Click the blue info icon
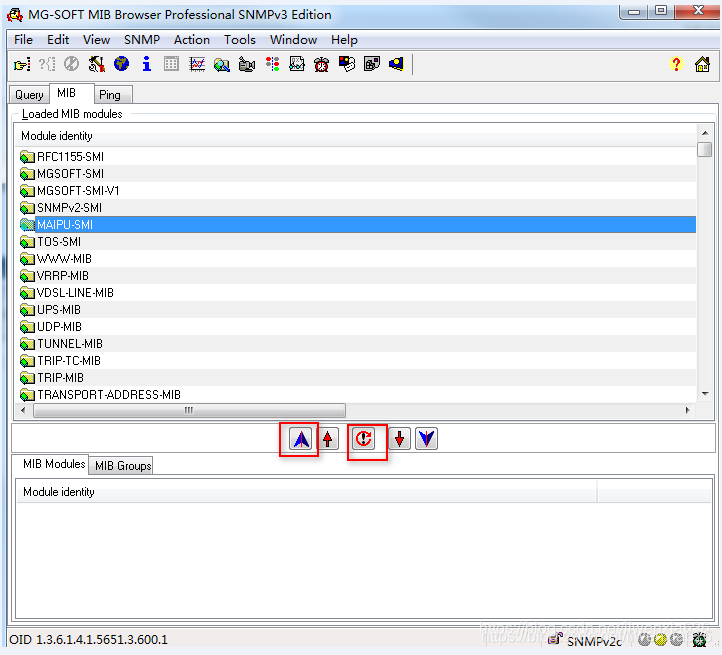 pos(146,64)
